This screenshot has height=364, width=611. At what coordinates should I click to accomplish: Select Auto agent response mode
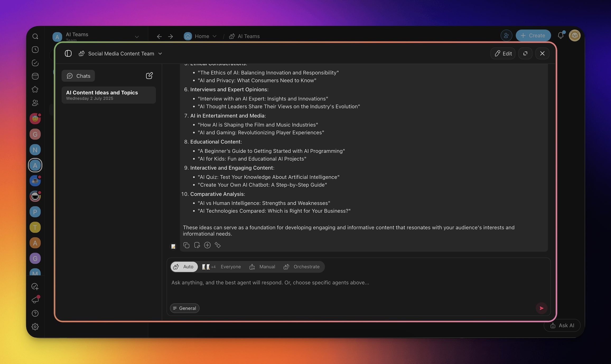pyautogui.click(x=184, y=267)
